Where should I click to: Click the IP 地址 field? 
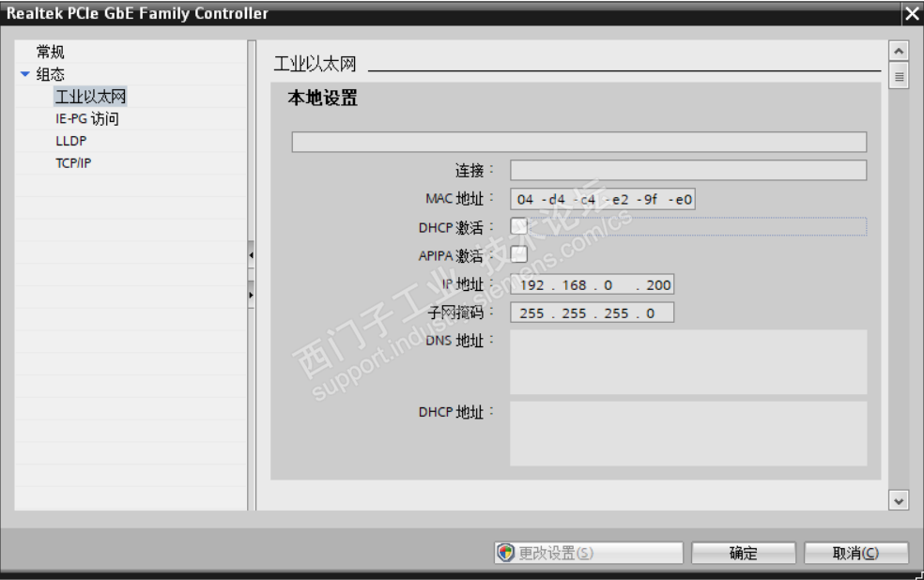pos(592,285)
